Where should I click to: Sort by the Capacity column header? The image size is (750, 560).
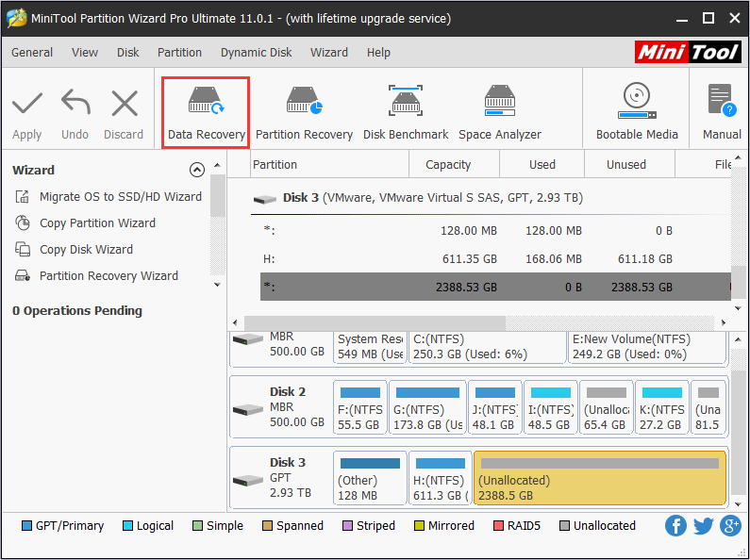click(x=455, y=164)
